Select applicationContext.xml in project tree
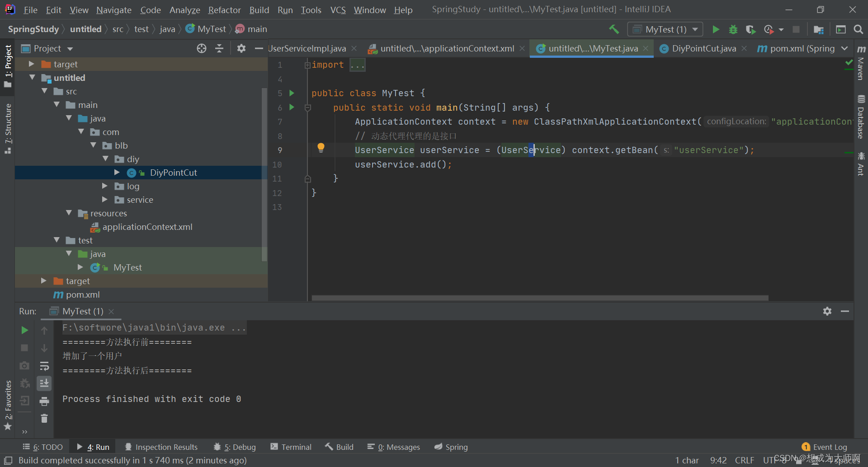This screenshot has height=467, width=868. pyautogui.click(x=142, y=227)
